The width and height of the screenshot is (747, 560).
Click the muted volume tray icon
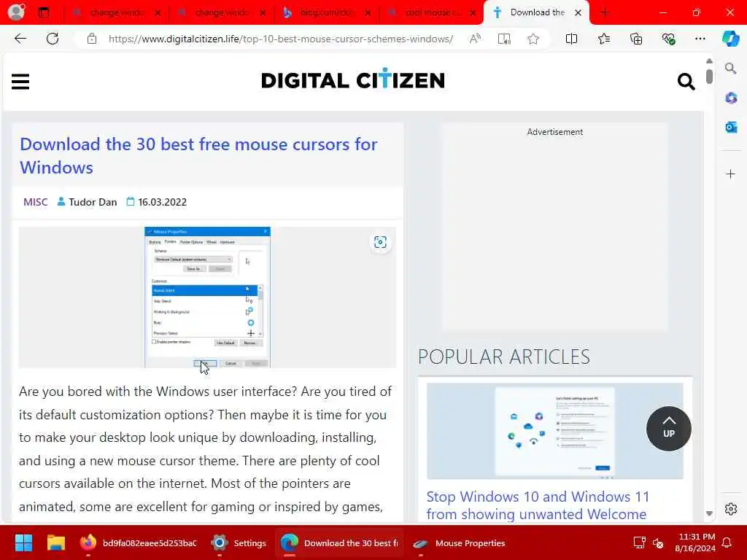point(658,542)
